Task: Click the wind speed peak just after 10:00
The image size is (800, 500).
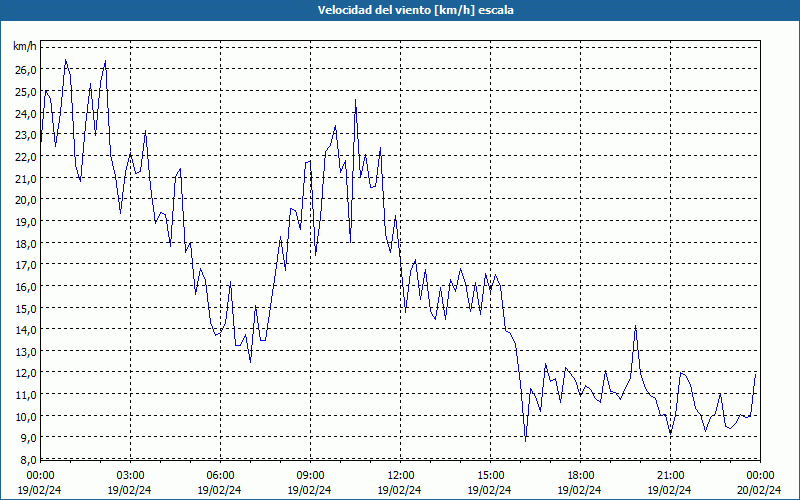Action: pos(356,100)
